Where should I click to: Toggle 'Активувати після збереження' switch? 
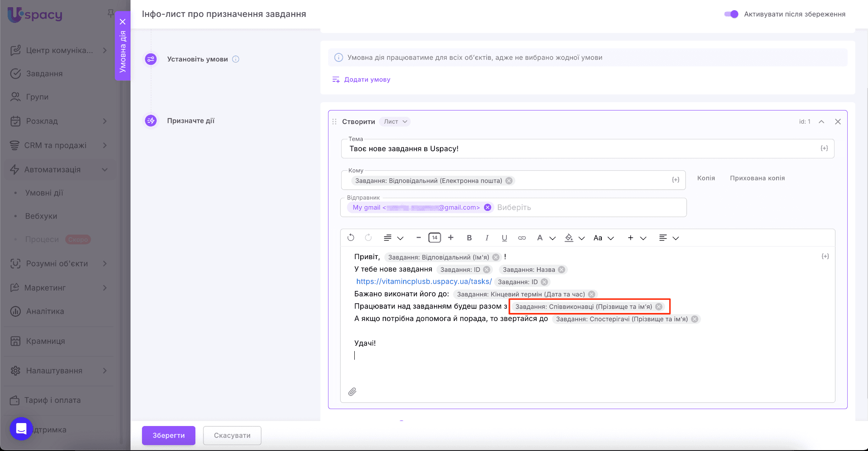732,14
